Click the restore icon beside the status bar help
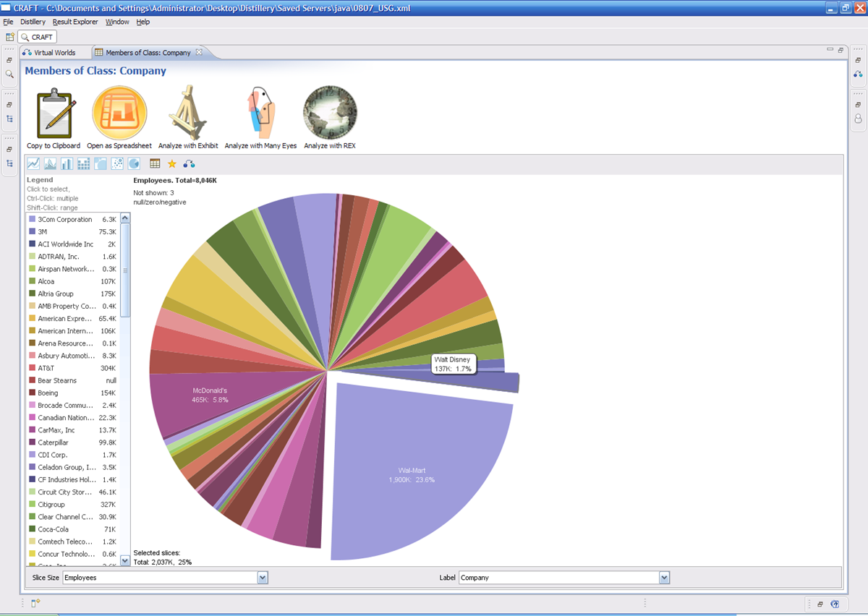 (820, 604)
